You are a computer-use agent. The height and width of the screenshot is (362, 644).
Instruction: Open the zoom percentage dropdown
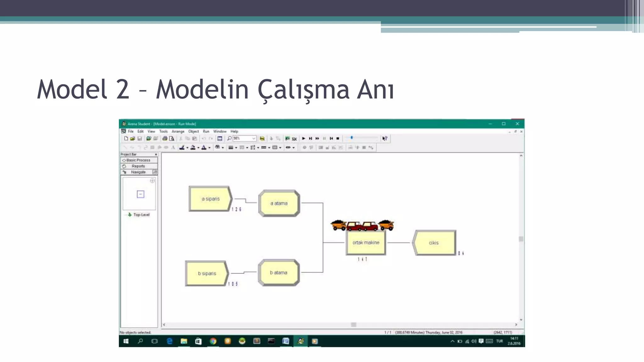(254, 138)
